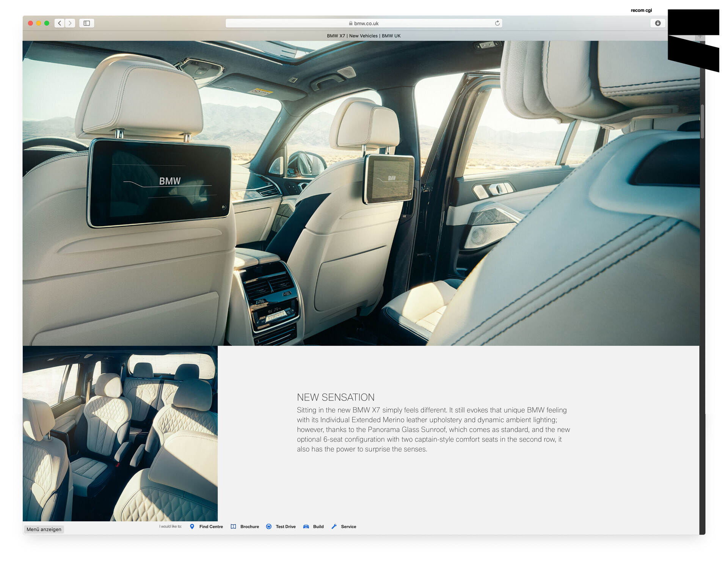Click the quilted seats interior thumbnail
This screenshot has height=576, width=728.
click(120, 433)
